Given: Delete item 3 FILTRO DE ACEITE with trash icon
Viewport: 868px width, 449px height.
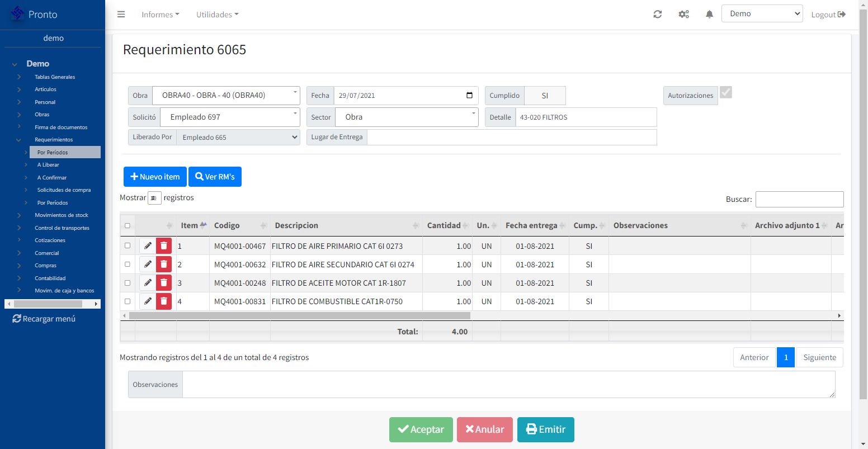Looking at the screenshot, I should (164, 283).
